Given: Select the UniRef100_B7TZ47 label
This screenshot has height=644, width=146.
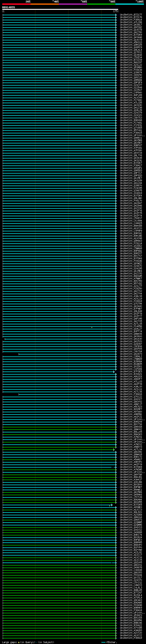Looking at the screenshot, I should 131,593.
